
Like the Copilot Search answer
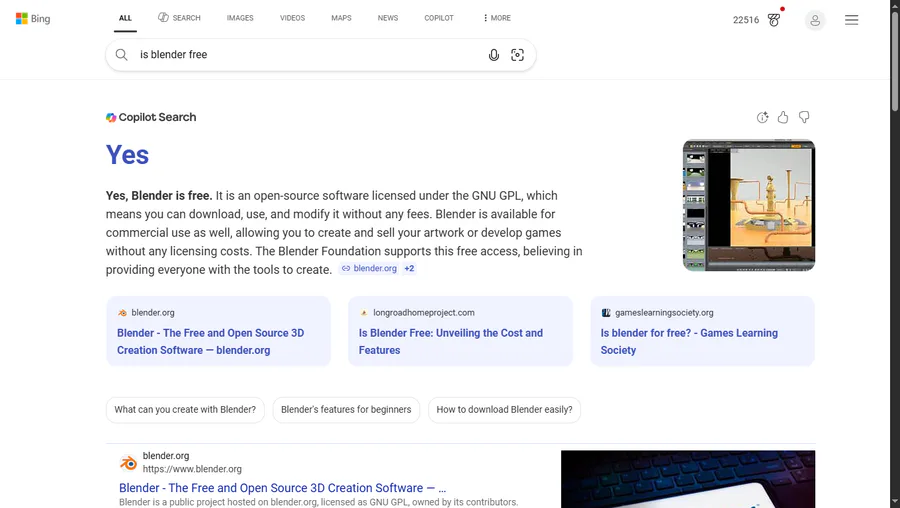pyautogui.click(x=783, y=117)
